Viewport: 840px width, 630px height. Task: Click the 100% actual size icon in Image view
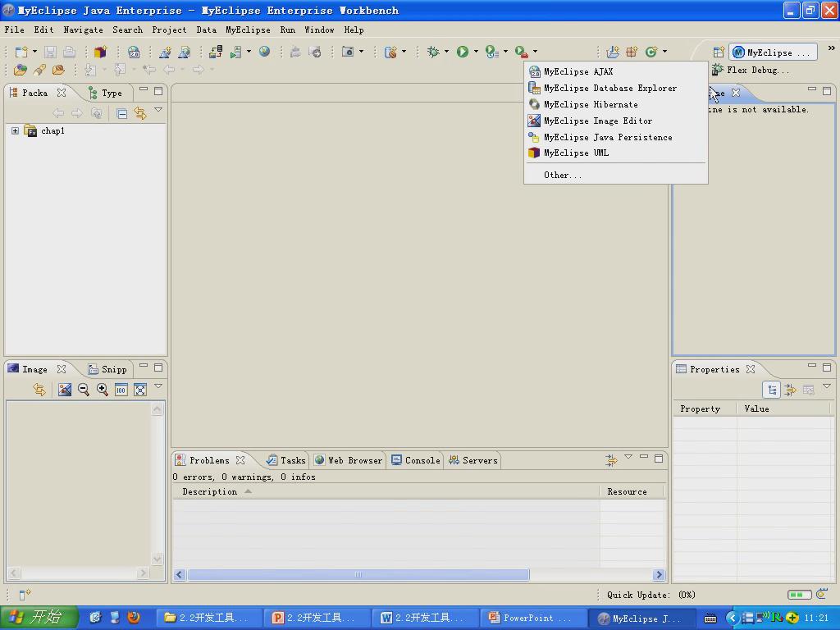121,390
